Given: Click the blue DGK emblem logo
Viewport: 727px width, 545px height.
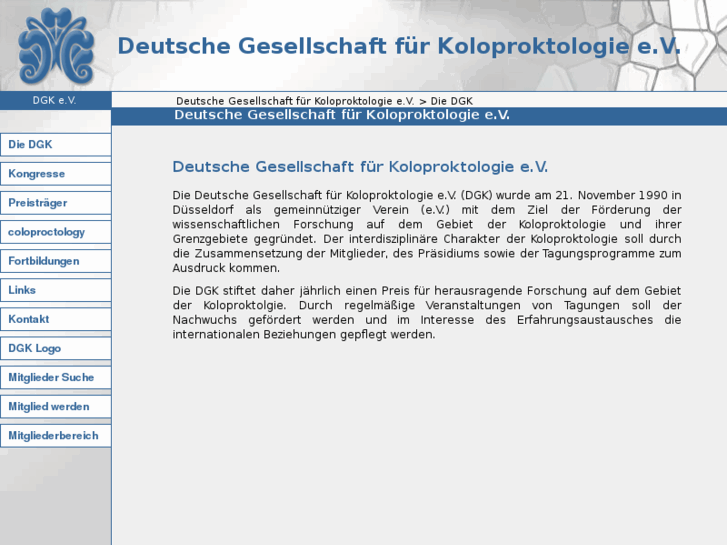Looking at the screenshot, I should tap(56, 45).
